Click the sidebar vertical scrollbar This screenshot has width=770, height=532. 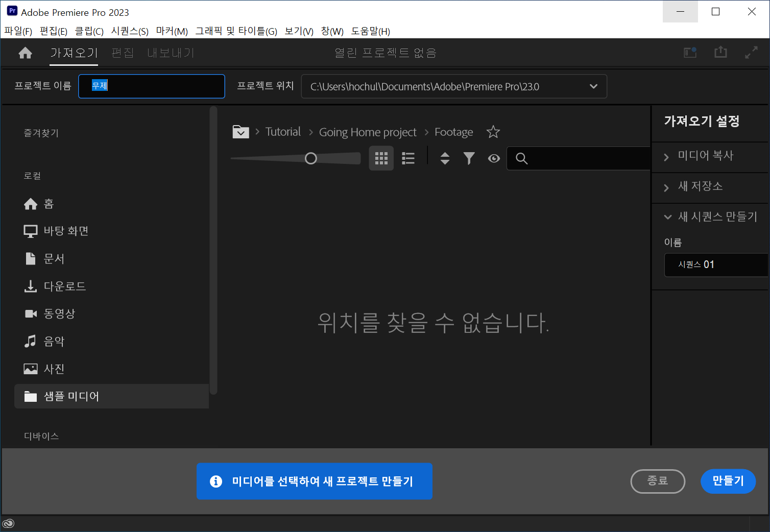[x=213, y=250]
